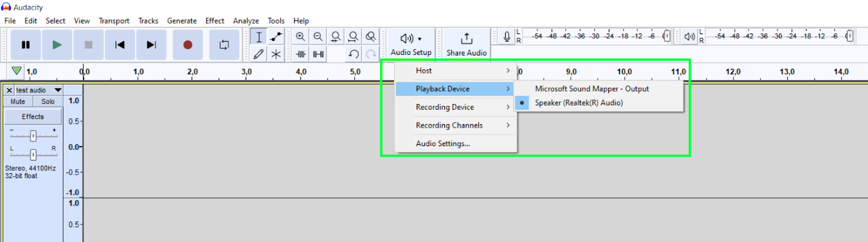Image resolution: width=868 pixels, height=242 pixels.
Task: Expand the Recording Channels submenu
Action: pos(456,125)
